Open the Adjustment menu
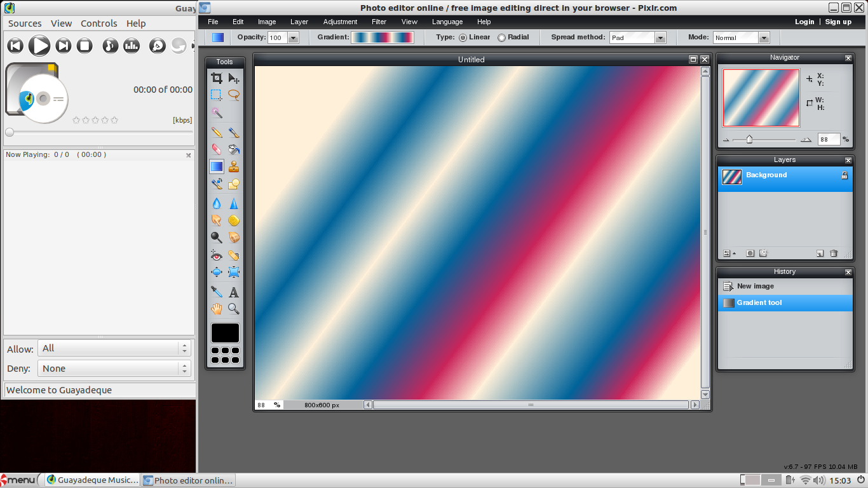868x488 pixels. click(x=341, y=22)
